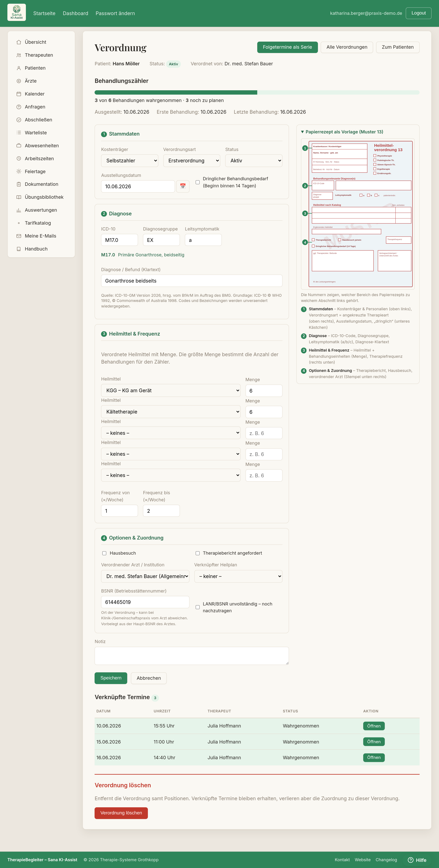Click the Folgetermine als Serie button
The height and width of the screenshot is (868, 439).
coord(287,47)
